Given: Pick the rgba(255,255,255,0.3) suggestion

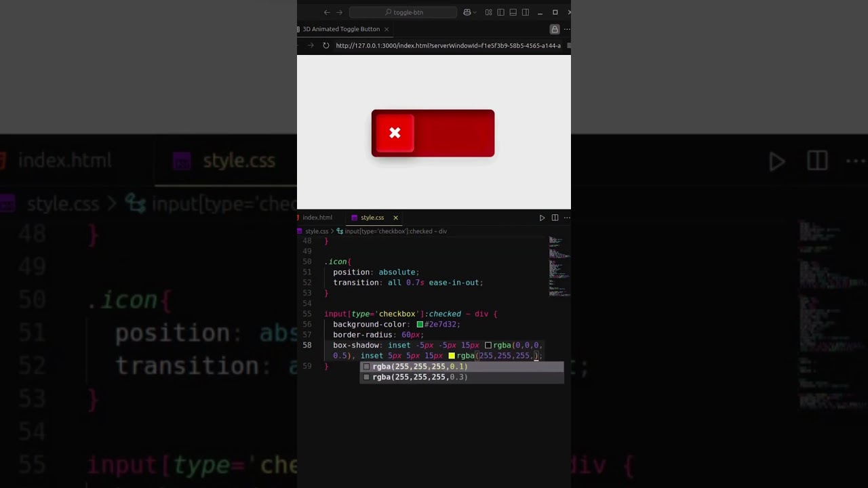Looking at the screenshot, I should click(462, 377).
